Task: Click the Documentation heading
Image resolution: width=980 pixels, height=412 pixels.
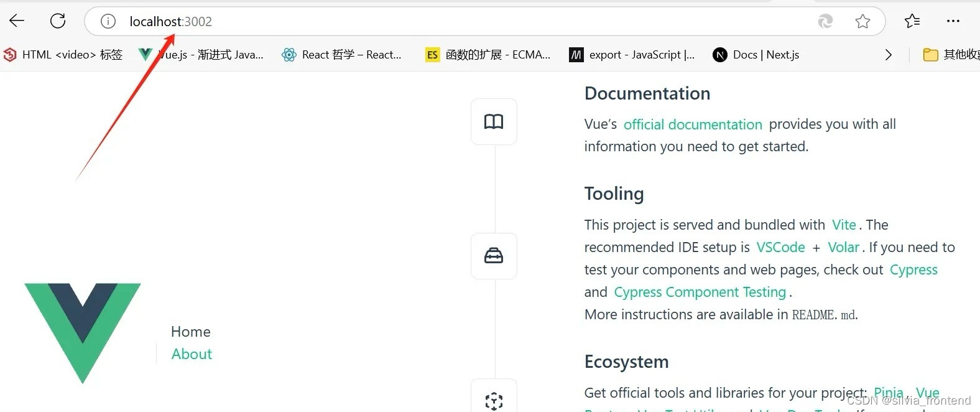Action: [647, 93]
